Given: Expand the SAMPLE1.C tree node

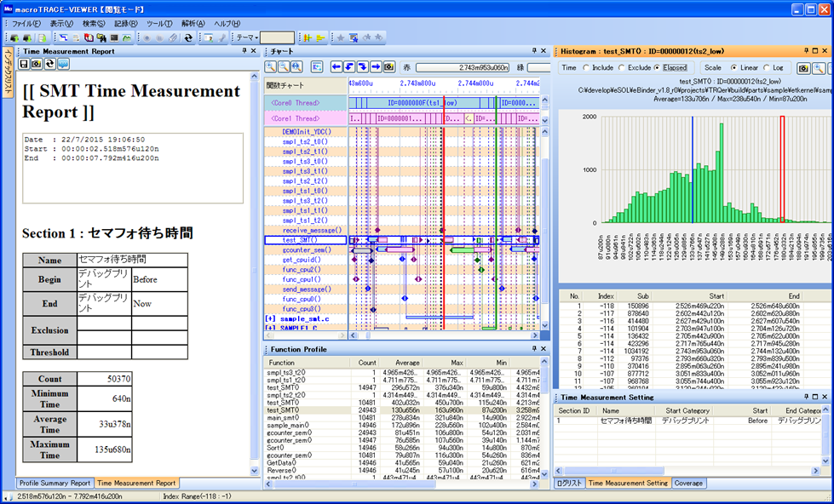Looking at the screenshot, I should pyautogui.click(x=270, y=329).
